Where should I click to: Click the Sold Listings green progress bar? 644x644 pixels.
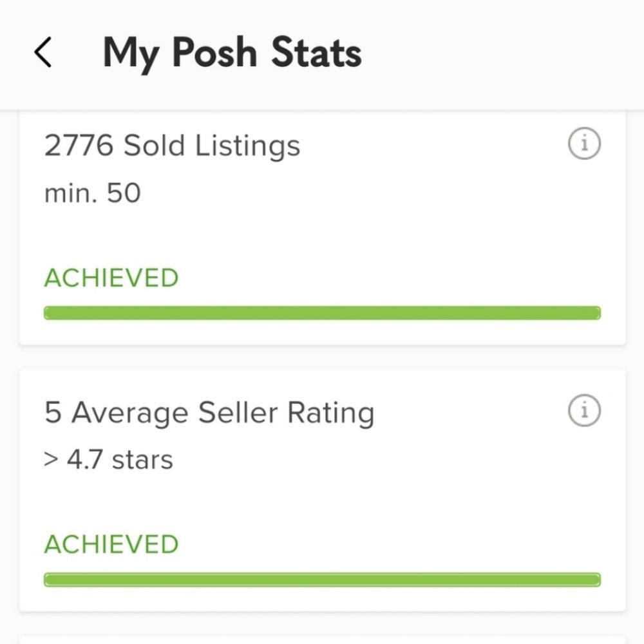coord(322,314)
